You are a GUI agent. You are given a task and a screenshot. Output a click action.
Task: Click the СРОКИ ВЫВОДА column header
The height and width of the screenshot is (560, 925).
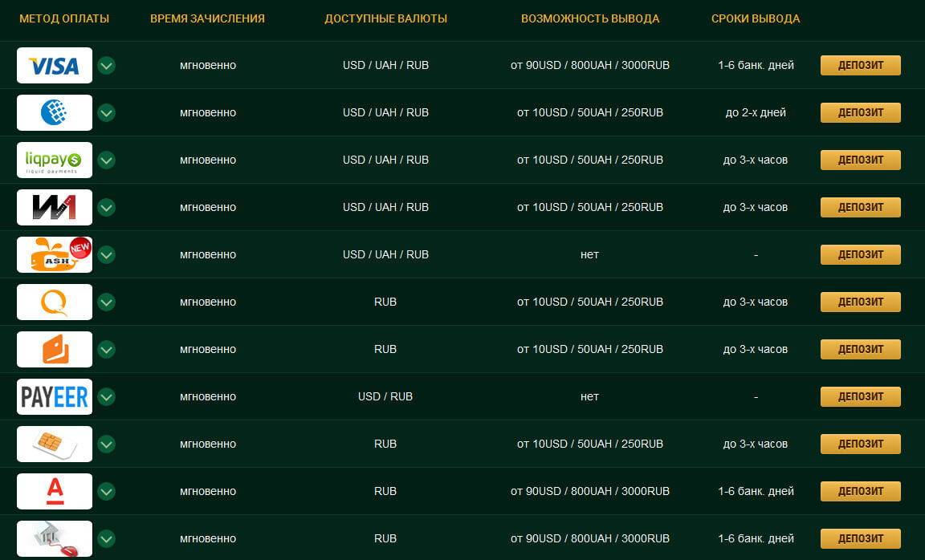[756, 19]
